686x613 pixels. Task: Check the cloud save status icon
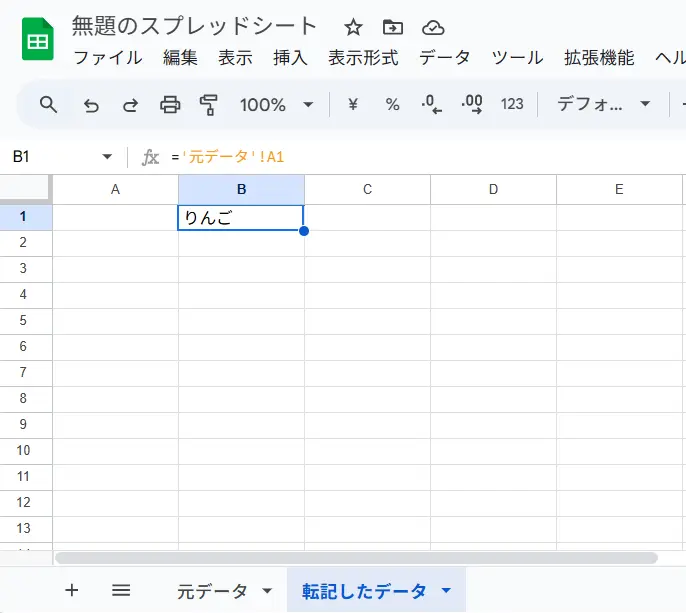point(433,27)
